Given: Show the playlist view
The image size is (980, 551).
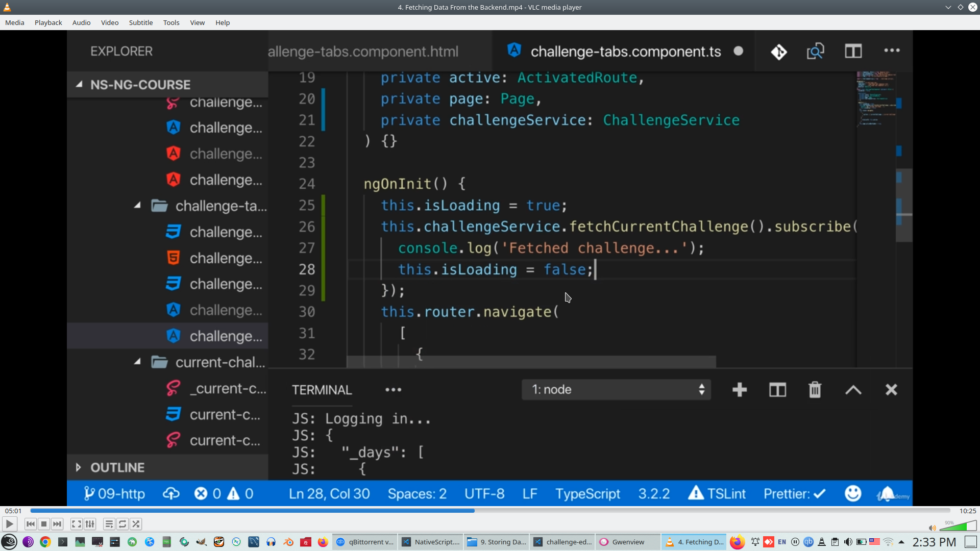Looking at the screenshot, I should click(x=109, y=524).
